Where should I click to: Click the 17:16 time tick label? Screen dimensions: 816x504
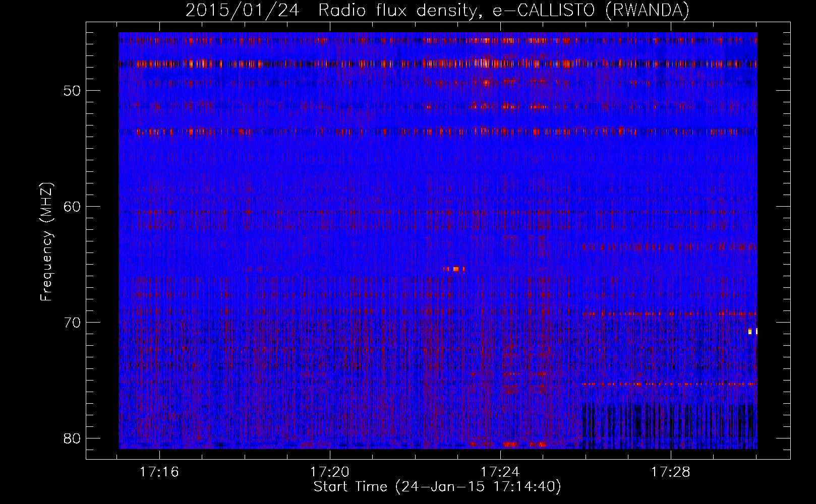point(160,472)
